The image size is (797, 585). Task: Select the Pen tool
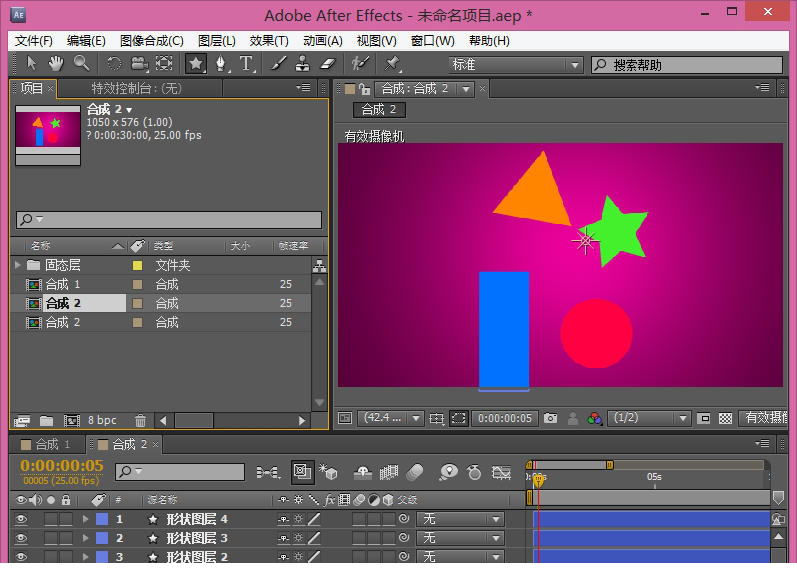220,64
